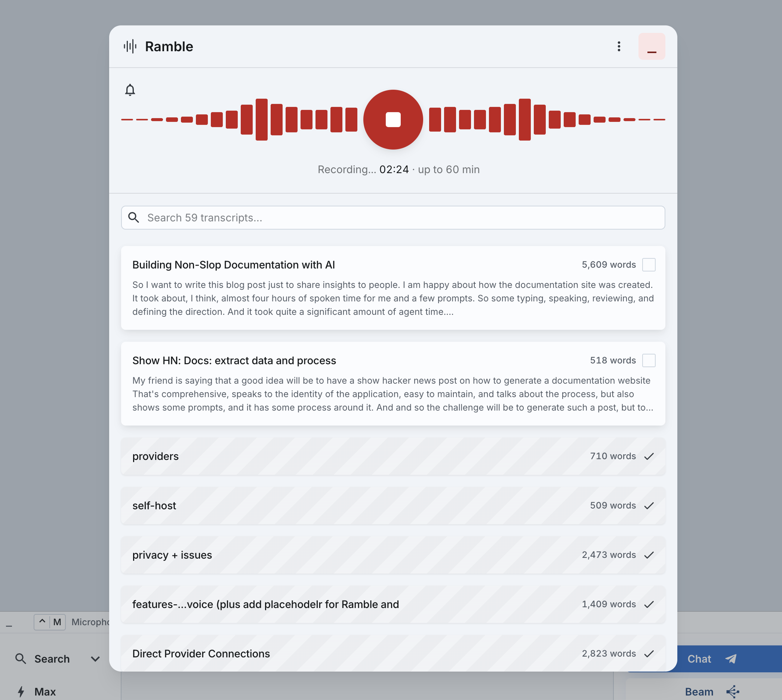Image resolution: width=782 pixels, height=700 pixels.
Task: Check the box for Show HN: Docs transcript
Action: (x=649, y=360)
